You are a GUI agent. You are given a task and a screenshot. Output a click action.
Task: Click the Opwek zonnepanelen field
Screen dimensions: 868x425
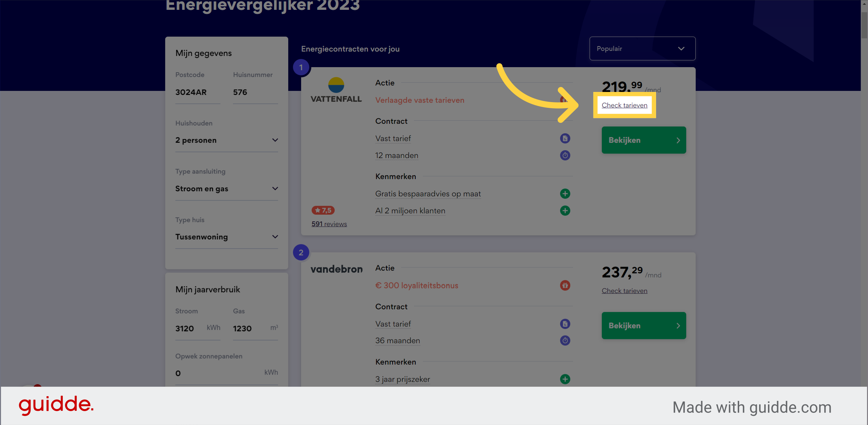click(x=226, y=373)
